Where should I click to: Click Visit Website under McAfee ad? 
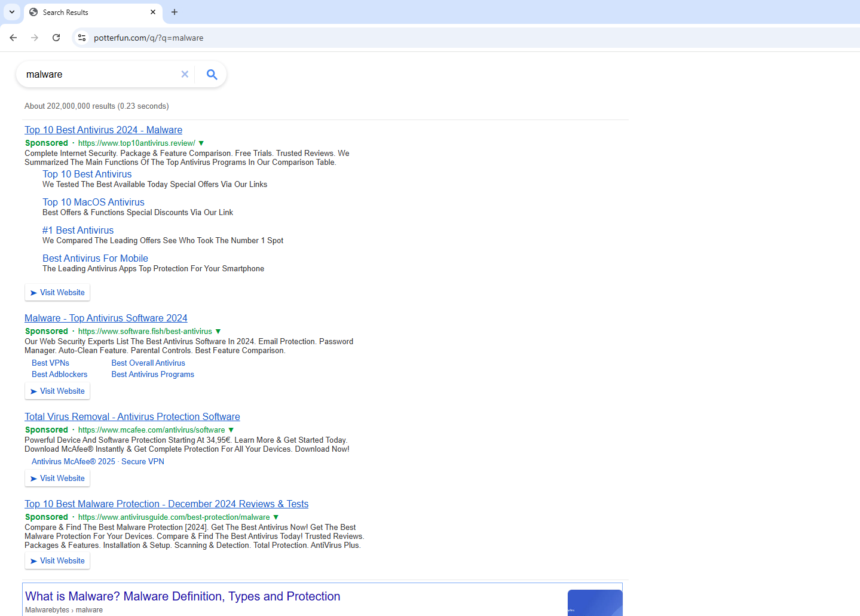pyautogui.click(x=57, y=478)
